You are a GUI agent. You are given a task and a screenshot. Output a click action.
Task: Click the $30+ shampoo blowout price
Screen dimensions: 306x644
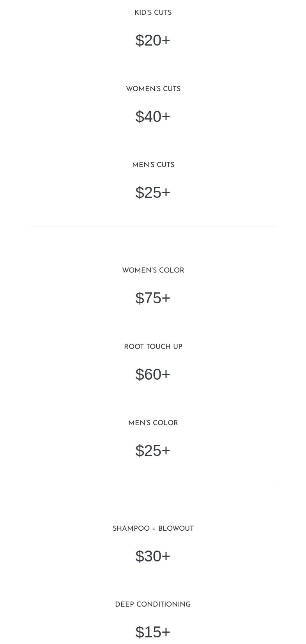point(153,556)
